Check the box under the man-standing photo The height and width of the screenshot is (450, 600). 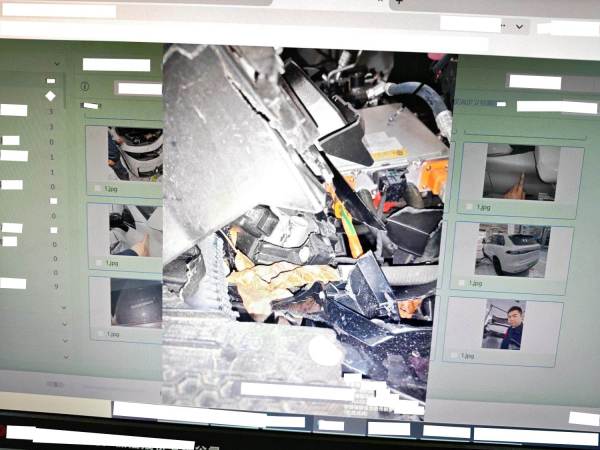453,355
